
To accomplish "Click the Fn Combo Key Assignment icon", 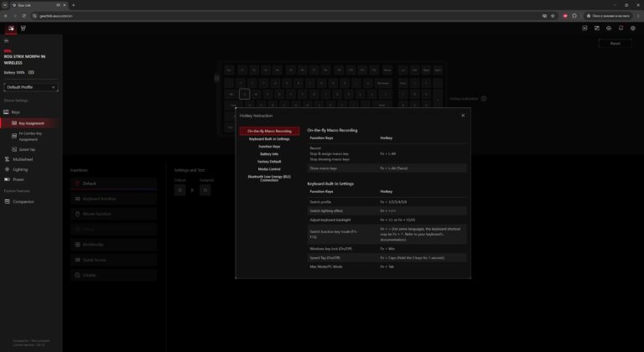I will 14,136.
